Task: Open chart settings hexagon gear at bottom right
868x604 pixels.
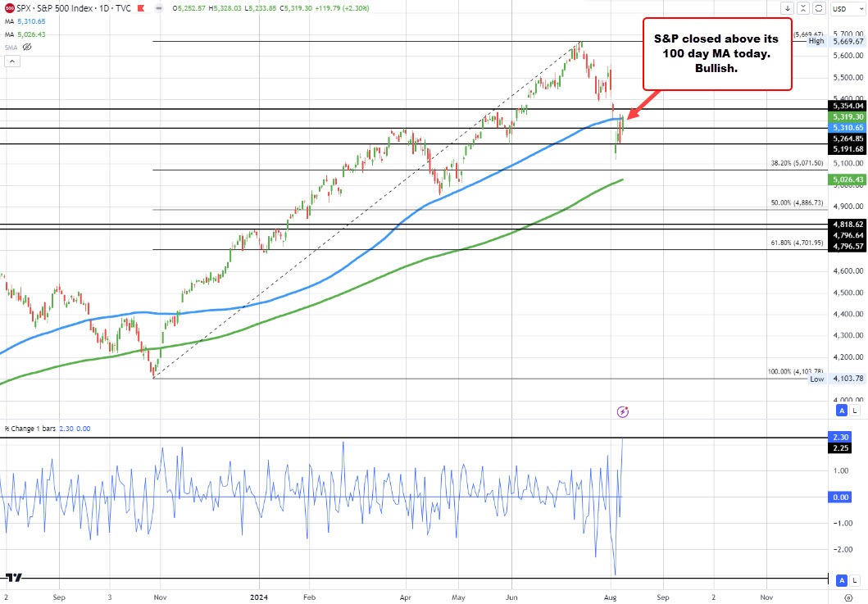Action: pos(848,597)
